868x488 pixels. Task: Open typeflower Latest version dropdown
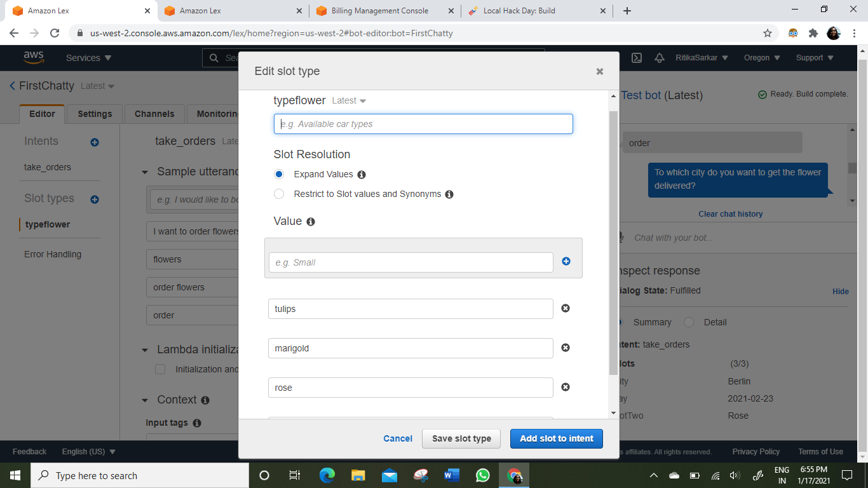349,100
